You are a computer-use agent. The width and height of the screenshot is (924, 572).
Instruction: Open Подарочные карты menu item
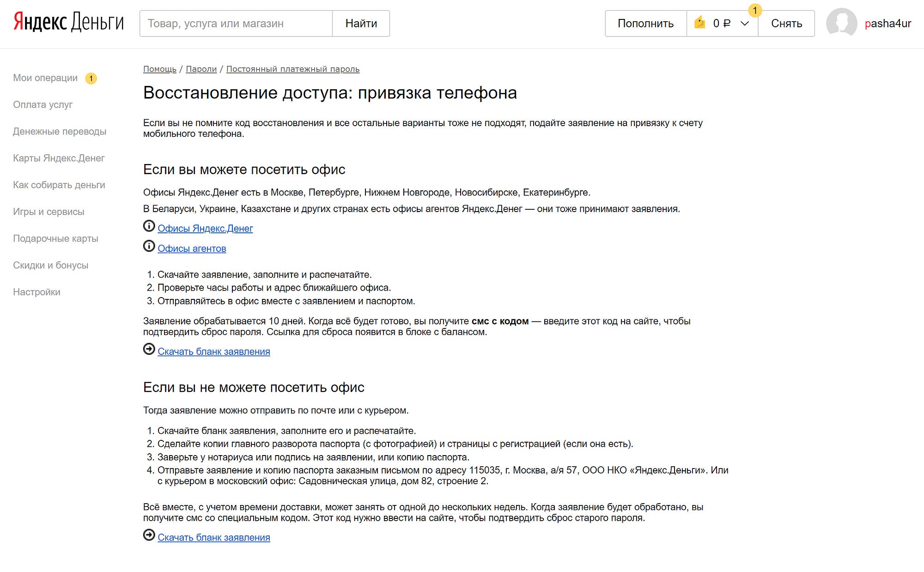point(55,238)
